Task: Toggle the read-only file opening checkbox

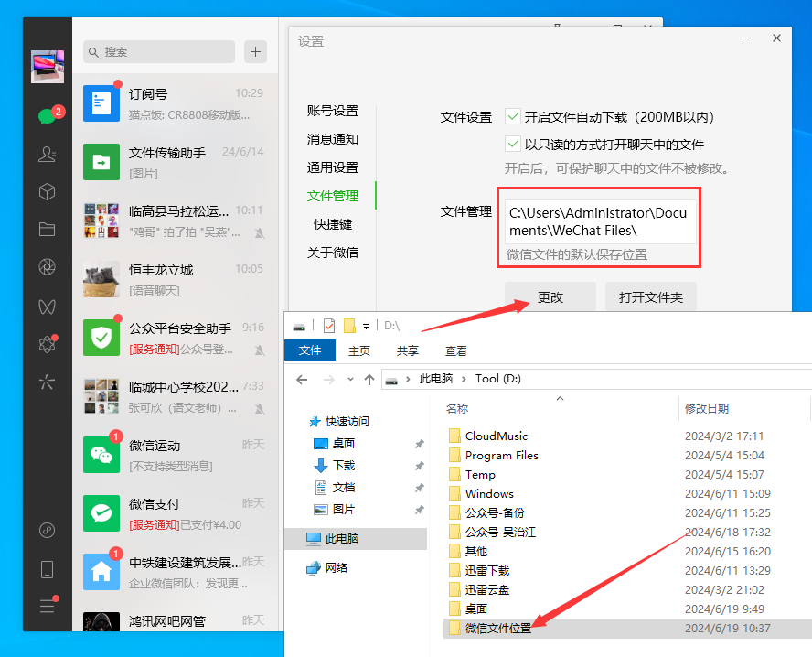Action: pyautogui.click(x=513, y=144)
